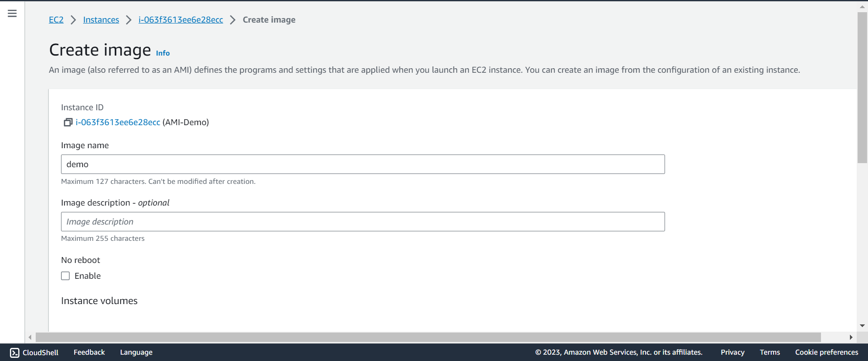Open instance link under Instance ID
The width and height of the screenshot is (868, 361).
118,122
